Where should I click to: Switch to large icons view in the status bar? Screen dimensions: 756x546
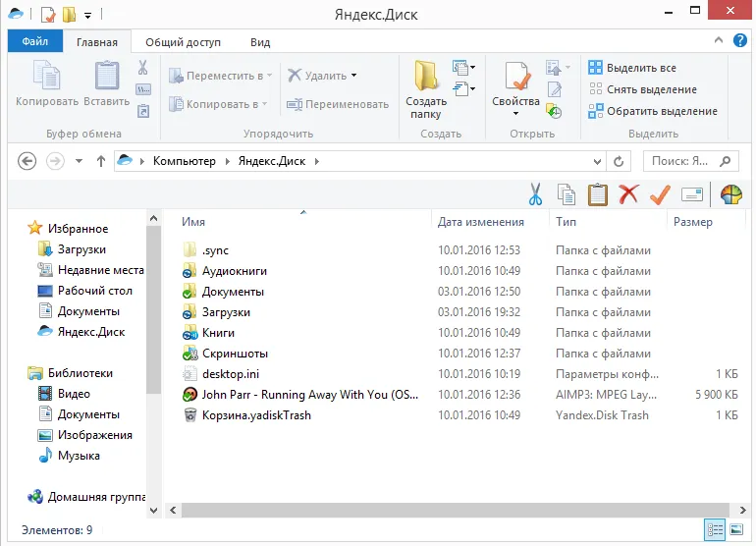[x=736, y=530]
